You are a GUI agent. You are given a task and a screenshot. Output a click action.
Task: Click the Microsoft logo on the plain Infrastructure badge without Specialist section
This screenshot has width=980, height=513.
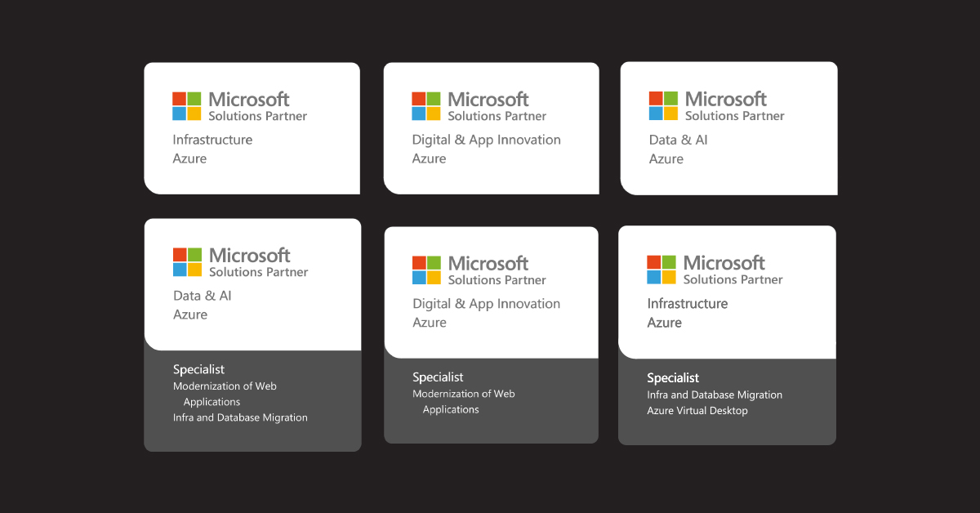pyautogui.click(x=186, y=106)
